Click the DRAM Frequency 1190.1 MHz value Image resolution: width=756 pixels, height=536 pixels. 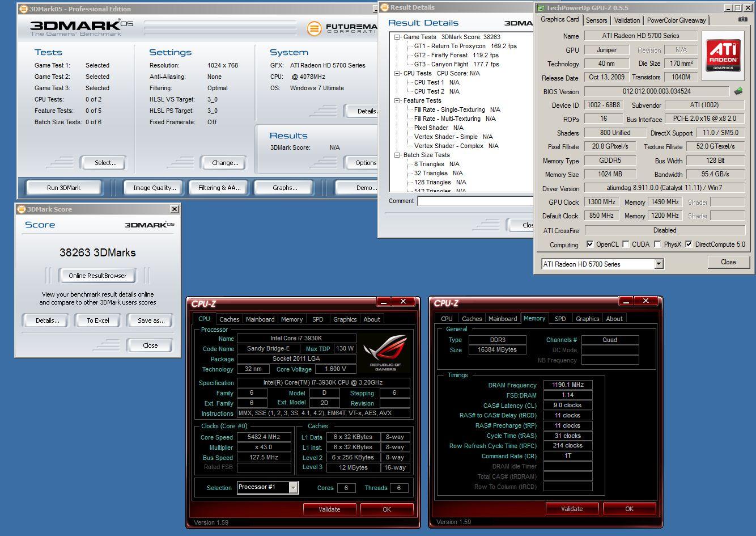click(x=568, y=385)
